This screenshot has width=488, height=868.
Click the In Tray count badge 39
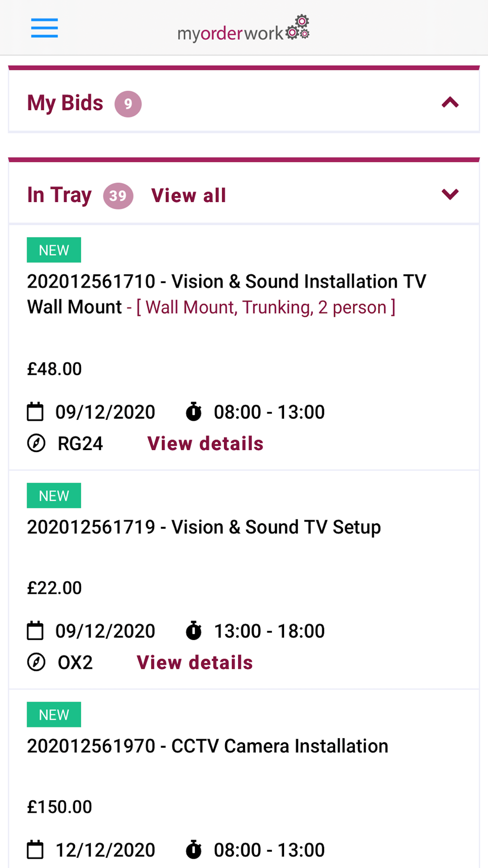[118, 196]
